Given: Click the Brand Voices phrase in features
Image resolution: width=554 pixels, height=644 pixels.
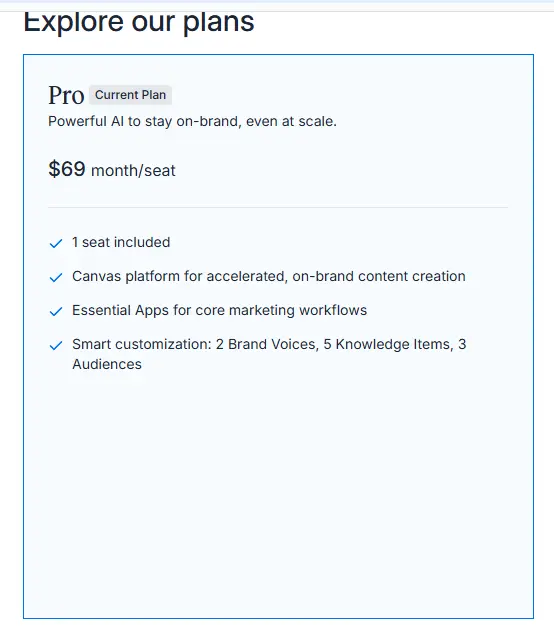Looking at the screenshot, I should tap(271, 344).
